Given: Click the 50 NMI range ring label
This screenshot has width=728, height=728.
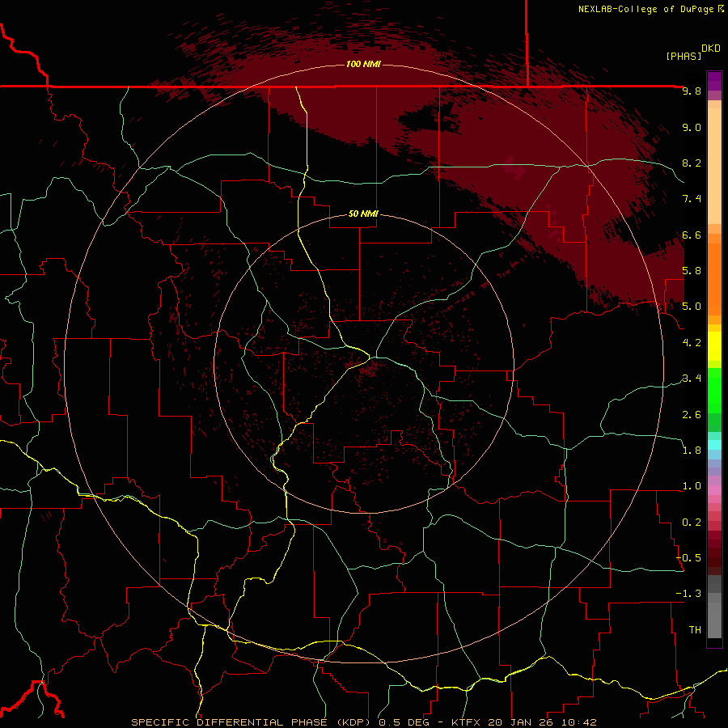Looking at the screenshot, I should click(x=363, y=214).
